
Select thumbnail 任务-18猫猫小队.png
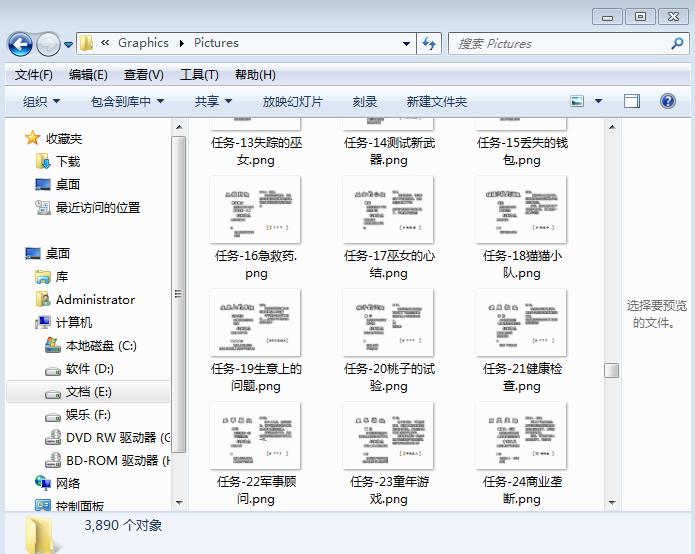coord(521,210)
